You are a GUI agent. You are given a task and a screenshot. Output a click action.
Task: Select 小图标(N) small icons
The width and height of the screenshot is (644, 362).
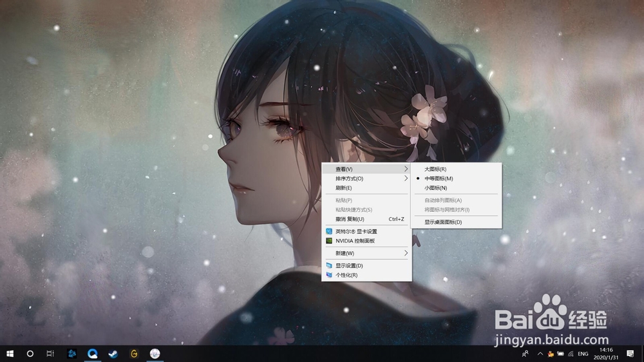click(x=456, y=188)
